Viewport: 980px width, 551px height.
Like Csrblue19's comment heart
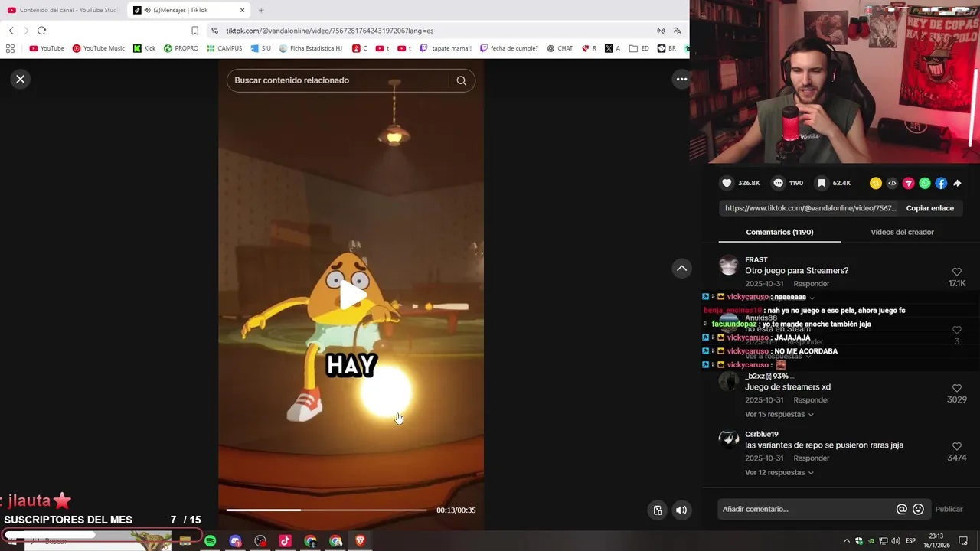click(956, 446)
